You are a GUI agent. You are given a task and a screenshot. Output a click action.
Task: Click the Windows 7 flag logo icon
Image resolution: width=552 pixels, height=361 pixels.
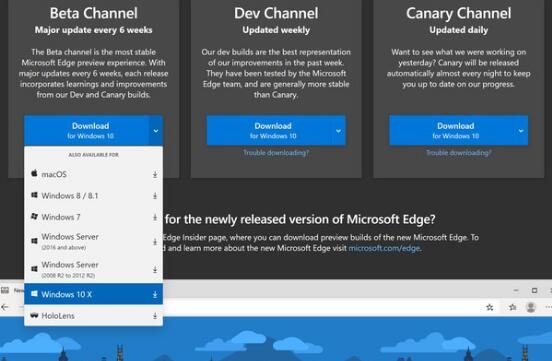coord(34,216)
